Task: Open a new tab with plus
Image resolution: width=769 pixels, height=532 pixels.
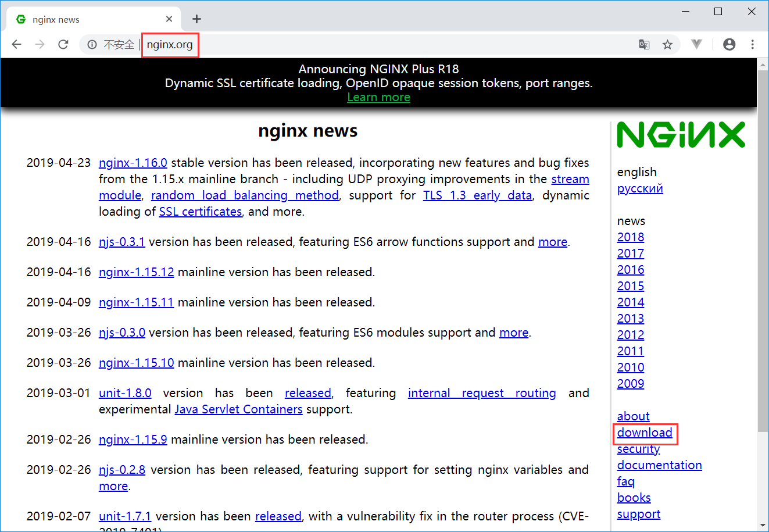Action: click(197, 19)
